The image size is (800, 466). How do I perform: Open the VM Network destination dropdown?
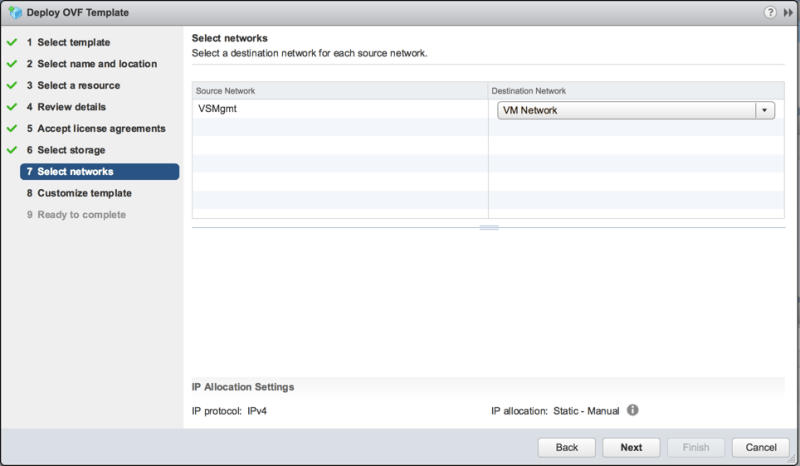coord(765,111)
